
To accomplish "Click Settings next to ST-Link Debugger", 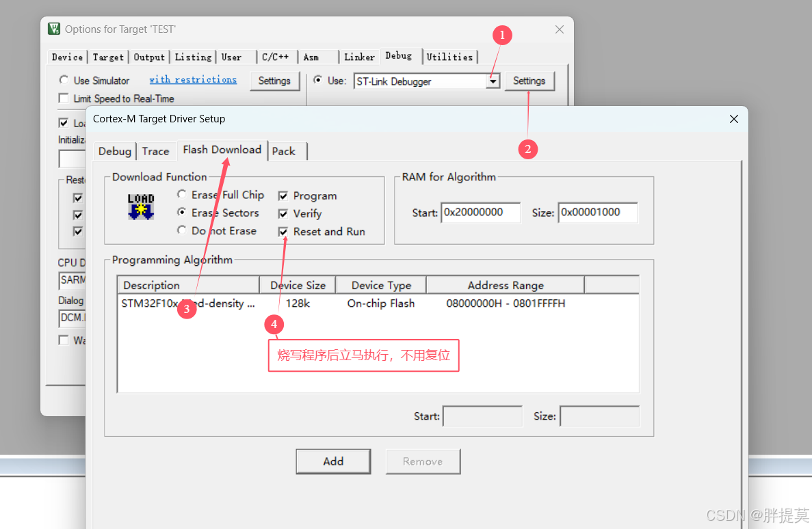I will click(529, 81).
